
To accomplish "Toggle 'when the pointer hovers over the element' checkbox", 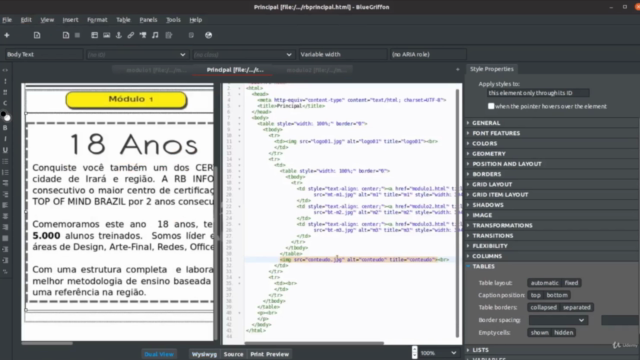I will pyautogui.click(x=491, y=106).
